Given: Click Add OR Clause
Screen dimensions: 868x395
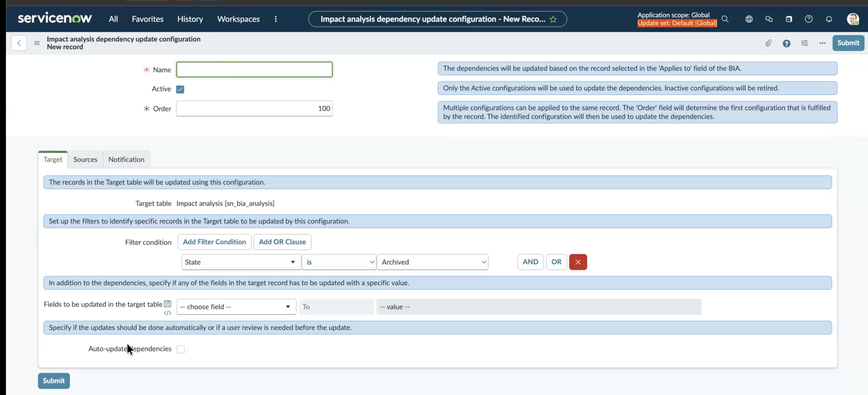Looking at the screenshot, I should [x=282, y=242].
